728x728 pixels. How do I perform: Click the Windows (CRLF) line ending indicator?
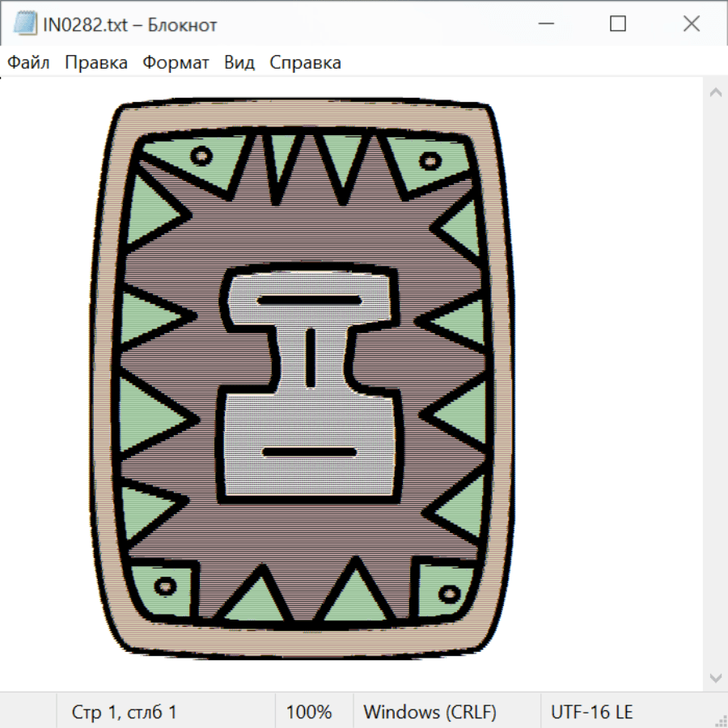tap(430, 713)
